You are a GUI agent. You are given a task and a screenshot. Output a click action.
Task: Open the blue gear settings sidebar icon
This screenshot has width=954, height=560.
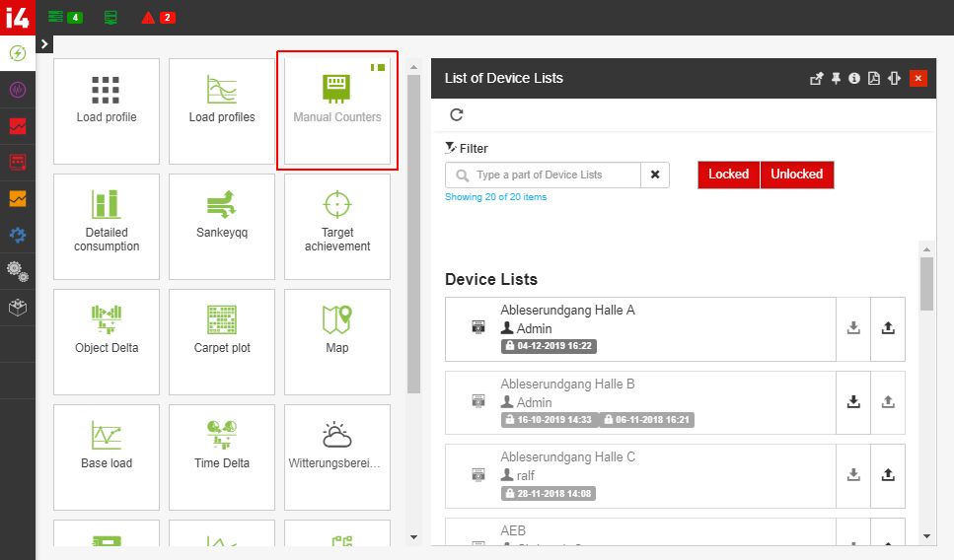coord(18,235)
